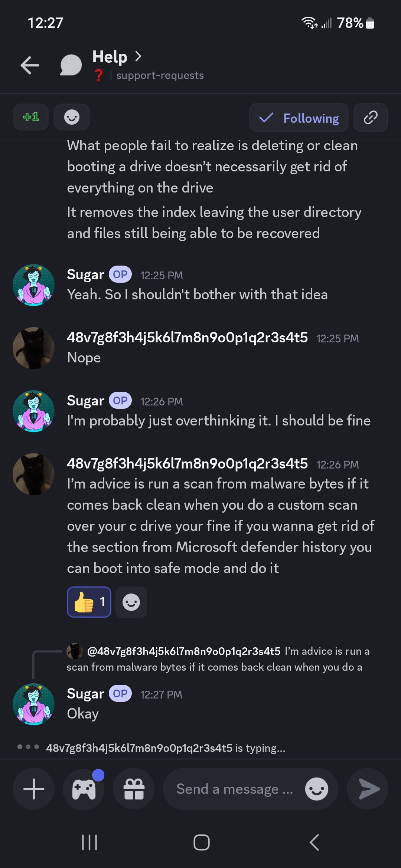The image size is (401, 868).
Task: Open the game controller apps launcher
Action: pyautogui.click(x=84, y=789)
